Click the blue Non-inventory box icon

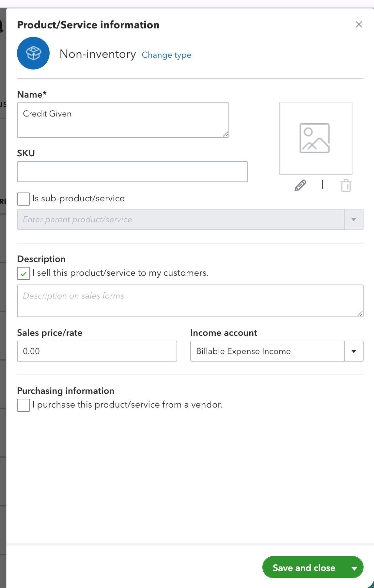pos(33,53)
